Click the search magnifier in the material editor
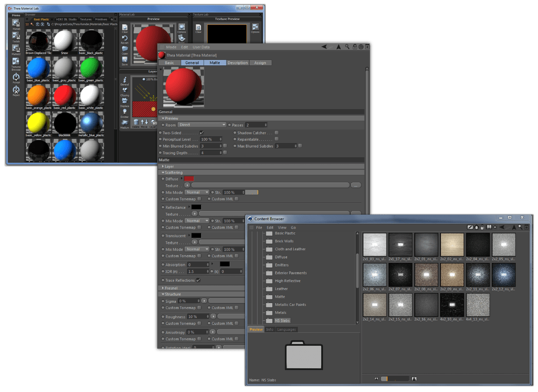Screen dimensions: 538x392 [347, 47]
